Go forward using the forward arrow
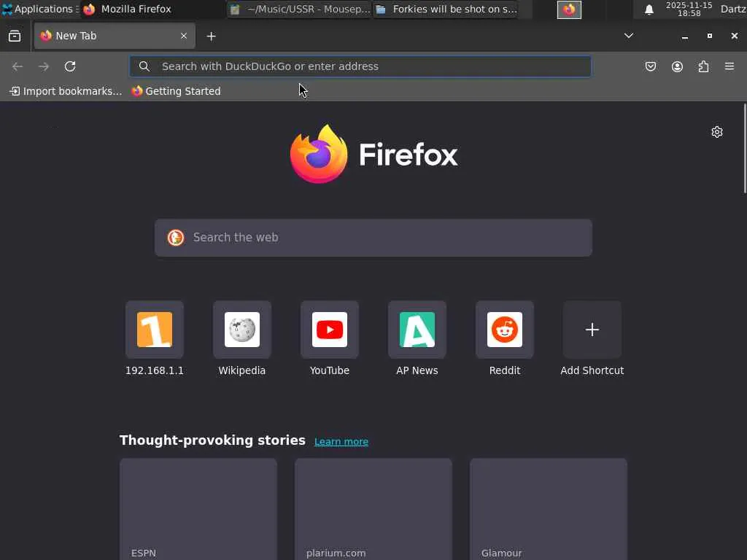Screen dimensions: 747x560 [x=44, y=66]
